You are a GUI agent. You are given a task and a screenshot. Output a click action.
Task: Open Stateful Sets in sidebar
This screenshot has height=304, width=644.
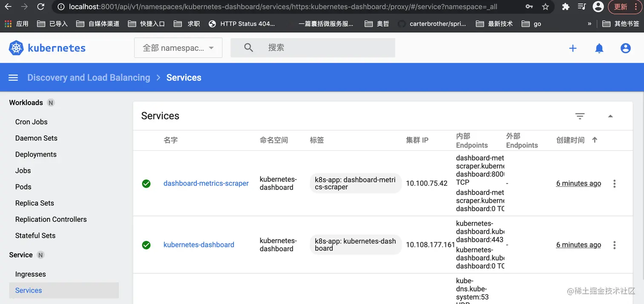pos(35,235)
